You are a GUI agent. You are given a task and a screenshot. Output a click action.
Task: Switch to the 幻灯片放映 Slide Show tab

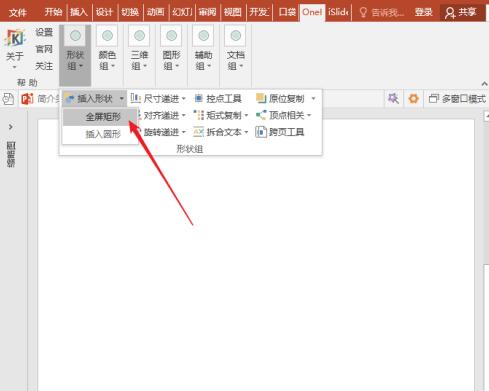182,12
